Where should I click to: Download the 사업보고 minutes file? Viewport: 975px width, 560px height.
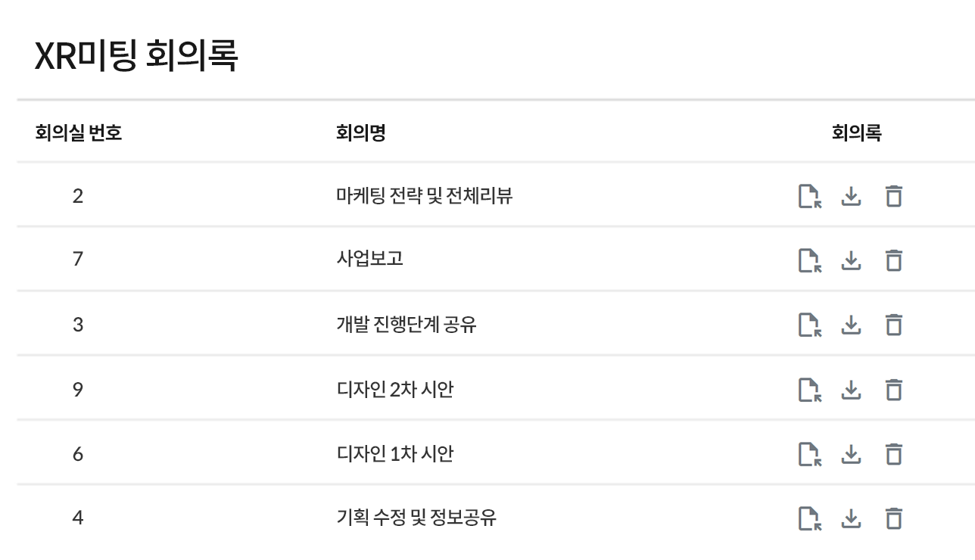852,260
